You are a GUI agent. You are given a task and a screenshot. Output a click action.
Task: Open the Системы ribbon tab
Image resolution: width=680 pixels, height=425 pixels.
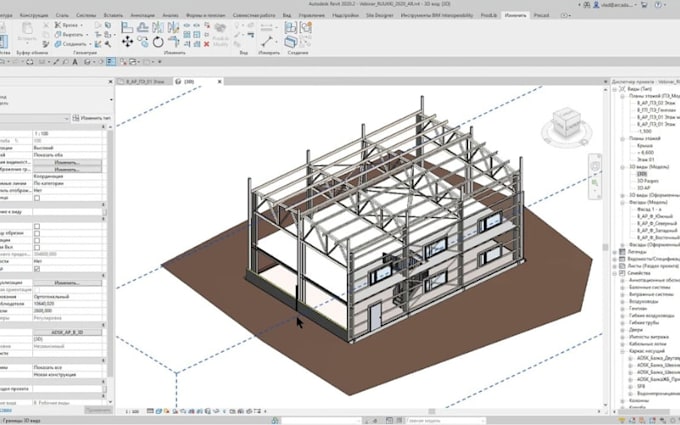(86, 15)
